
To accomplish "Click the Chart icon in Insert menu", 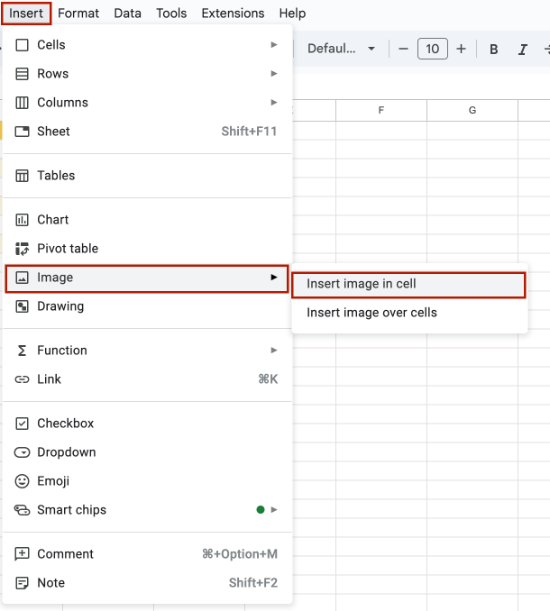I will coord(22,220).
